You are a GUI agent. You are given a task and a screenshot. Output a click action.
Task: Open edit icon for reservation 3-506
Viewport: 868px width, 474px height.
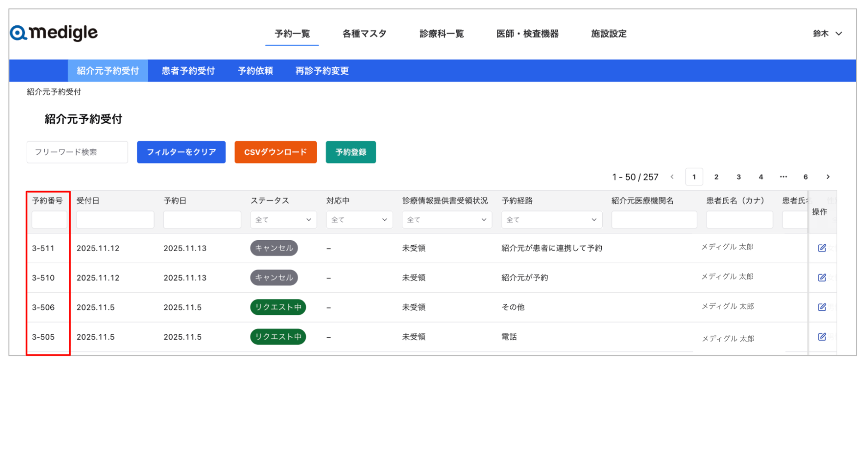tap(821, 307)
